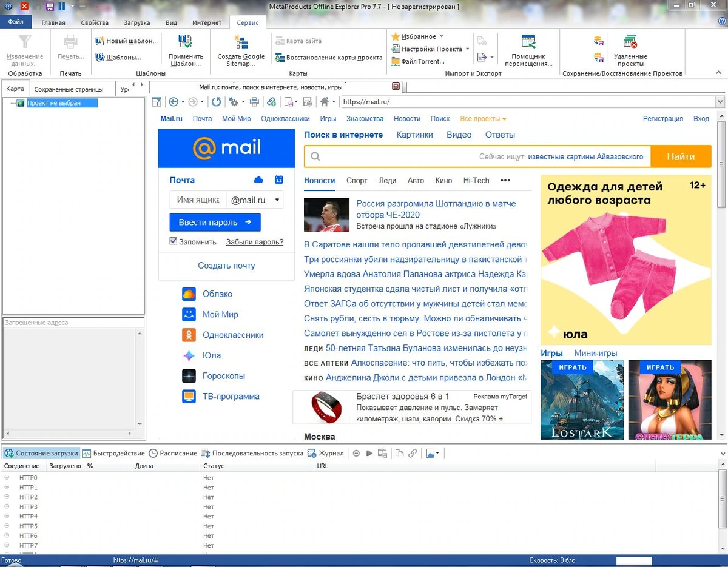Click Restore project map (Восстановление карты проекта)

[329, 58]
